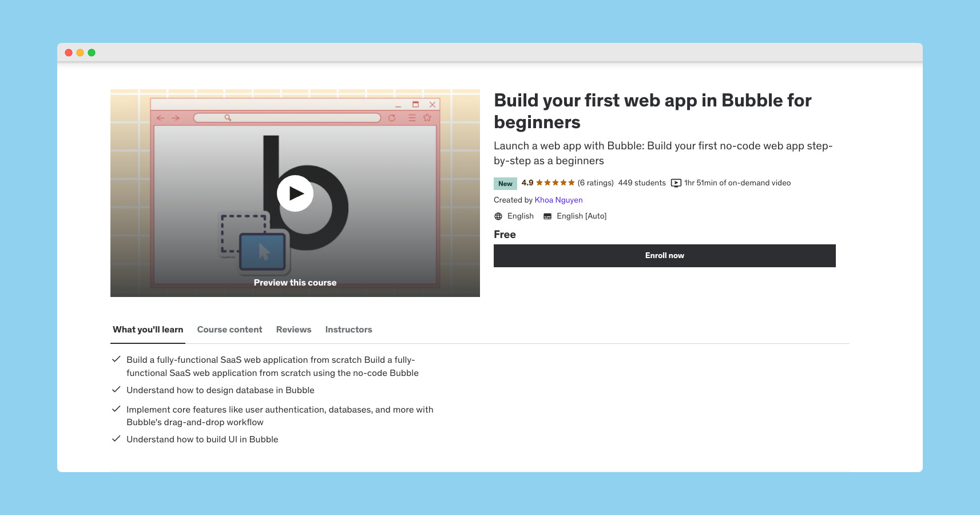Click checkmark beside 'Implement core features' item
The width and height of the screenshot is (980, 515).
tap(116, 409)
